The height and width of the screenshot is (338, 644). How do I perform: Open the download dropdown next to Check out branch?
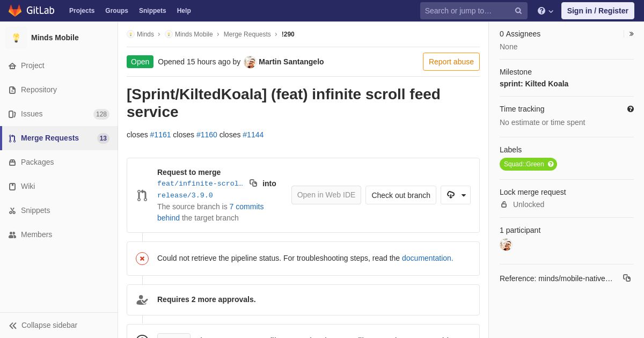(x=456, y=195)
